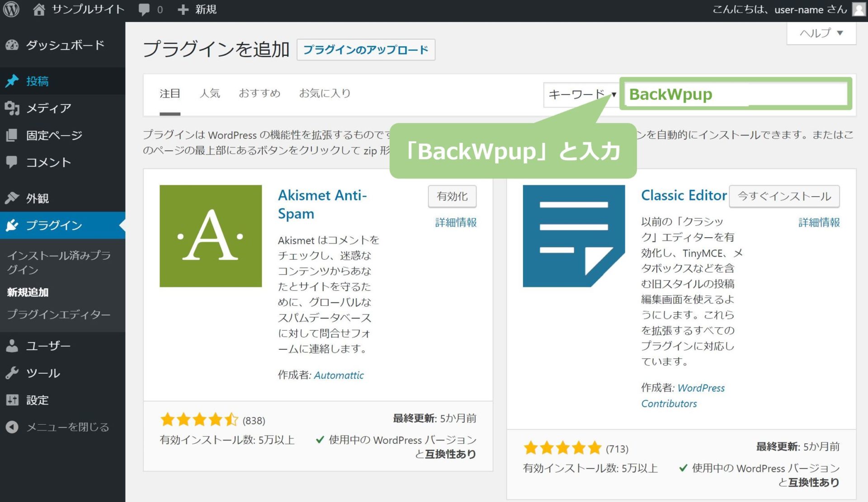Activate Akismet with the 有効化 button

(x=452, y=196)
